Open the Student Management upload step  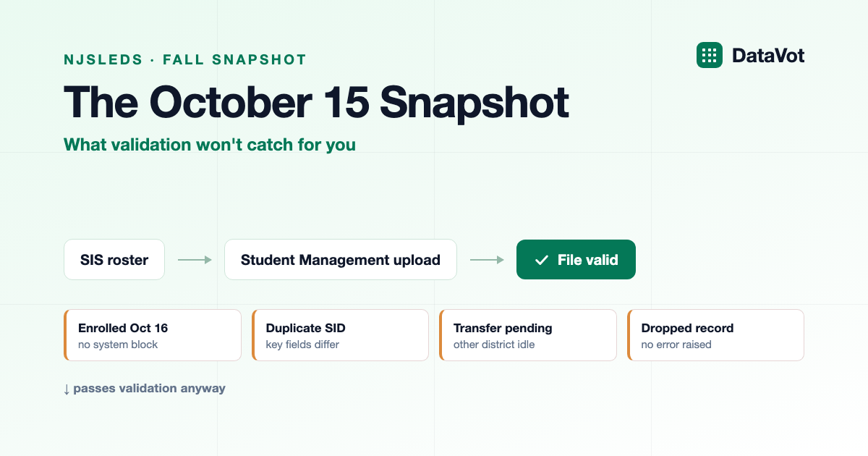(341, 259)
